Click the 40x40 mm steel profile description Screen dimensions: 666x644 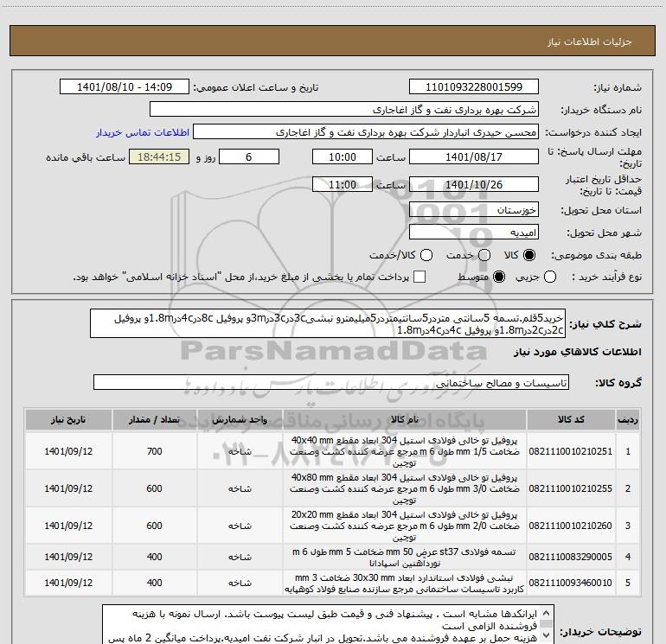point(405,451)
